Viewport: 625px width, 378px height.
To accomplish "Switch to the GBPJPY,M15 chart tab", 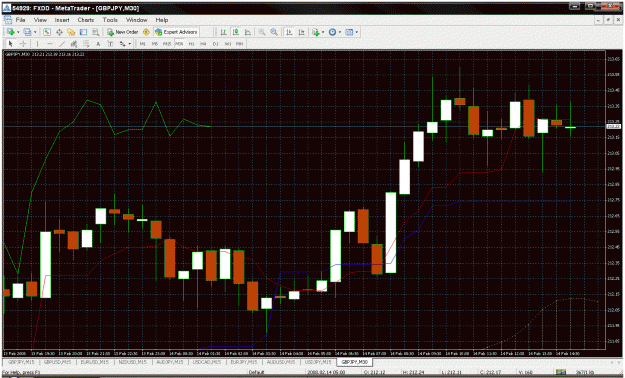I will 21,362.
